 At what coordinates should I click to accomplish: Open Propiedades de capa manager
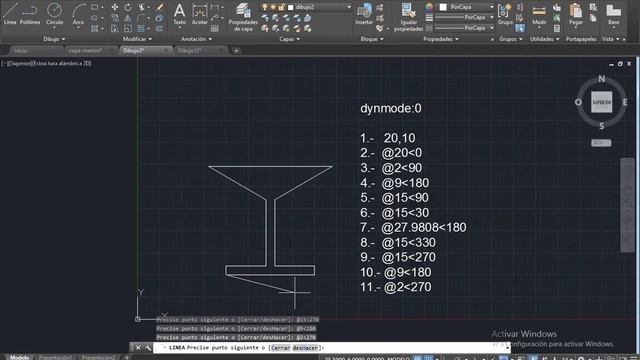(243, 17)
